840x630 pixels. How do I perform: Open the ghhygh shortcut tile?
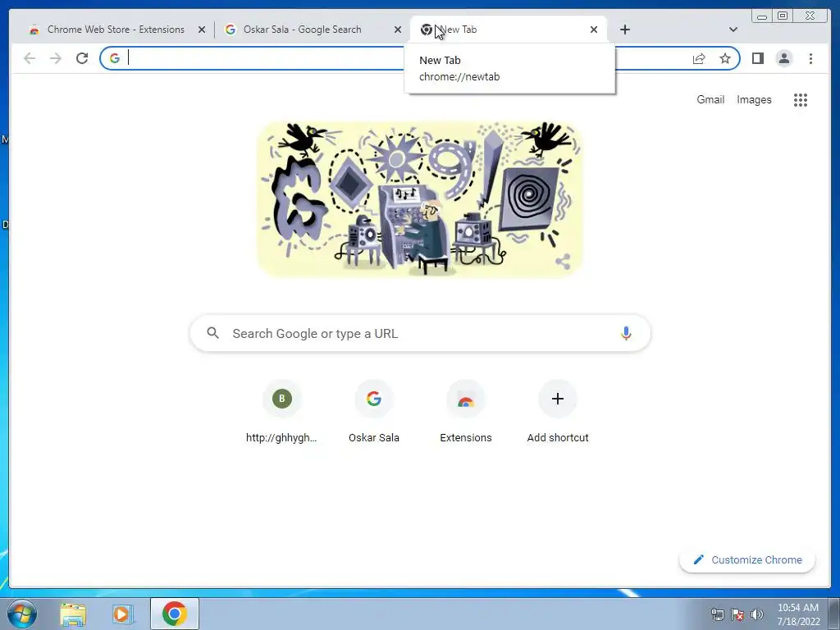pos(282,412)
